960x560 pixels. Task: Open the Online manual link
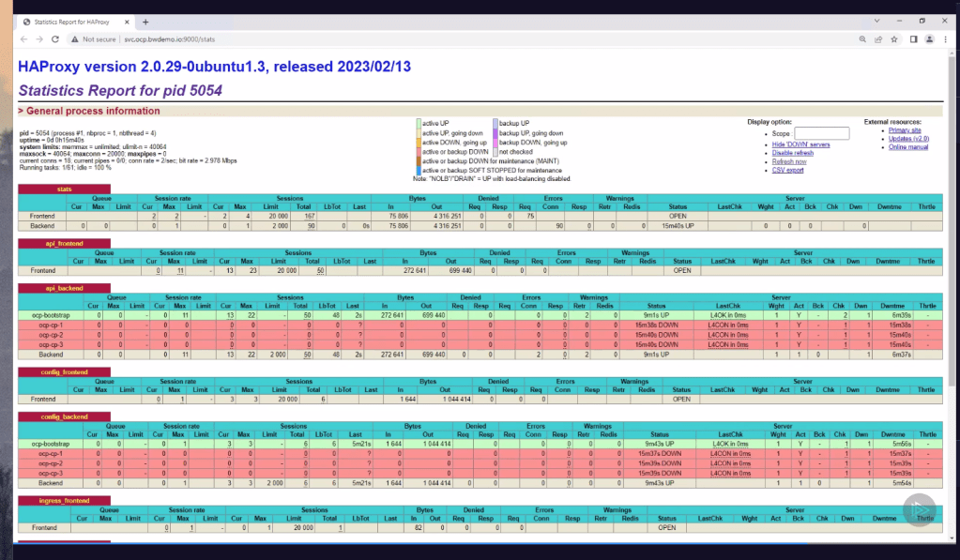(x=908, y=147)
